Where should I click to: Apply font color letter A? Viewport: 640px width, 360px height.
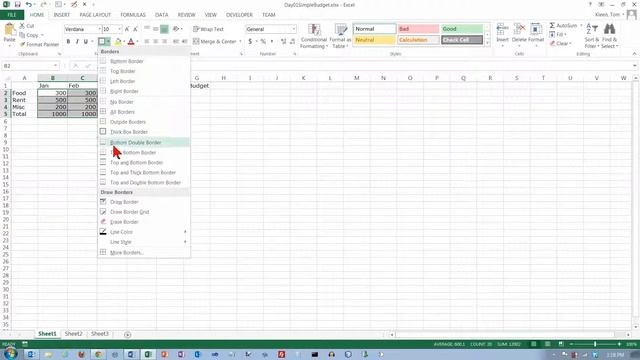(x=131, y=41)
